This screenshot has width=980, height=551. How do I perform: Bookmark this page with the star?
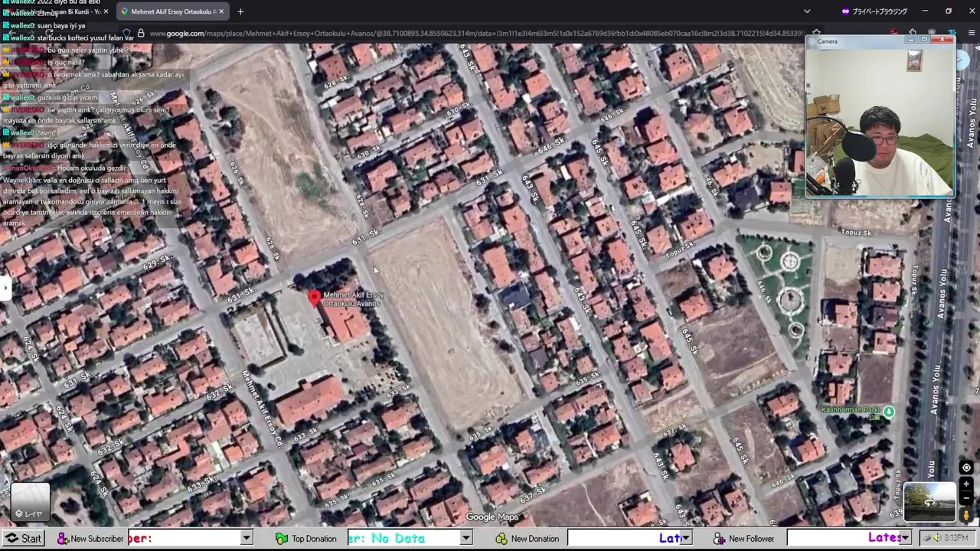[x=817, y=34]
